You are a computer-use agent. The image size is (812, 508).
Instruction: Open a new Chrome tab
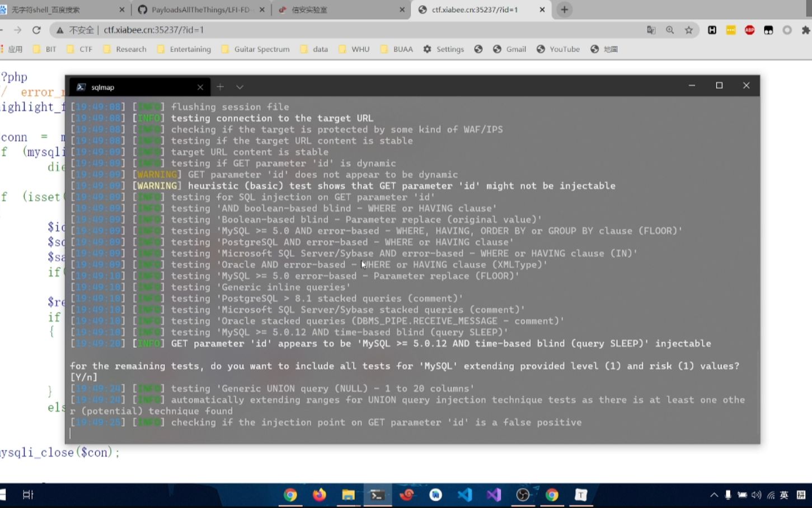pos(564,10)
